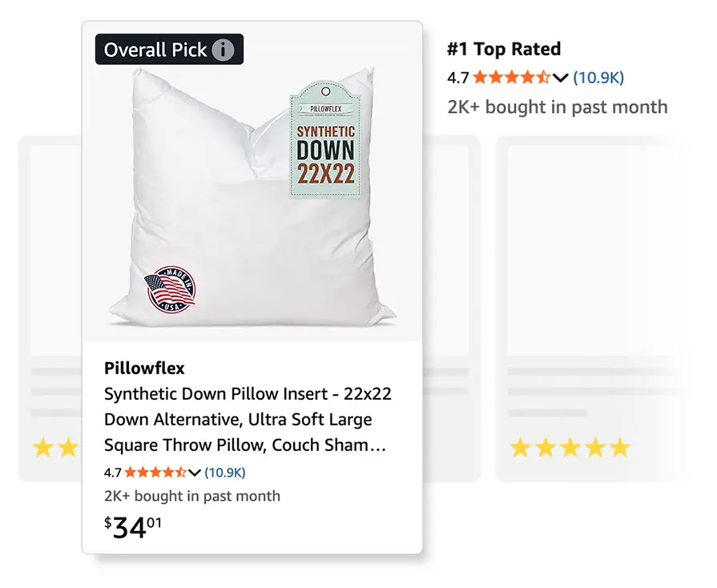This screenshot has height=588, width=717.
Task: Click the Pillowflex brand name
Action: [143, 369]
